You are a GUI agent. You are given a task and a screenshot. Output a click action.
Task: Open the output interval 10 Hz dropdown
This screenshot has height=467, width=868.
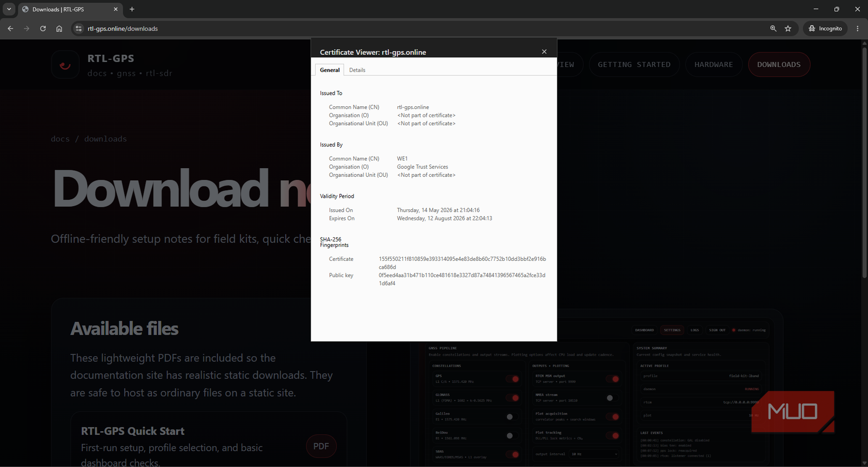point(594,454)
